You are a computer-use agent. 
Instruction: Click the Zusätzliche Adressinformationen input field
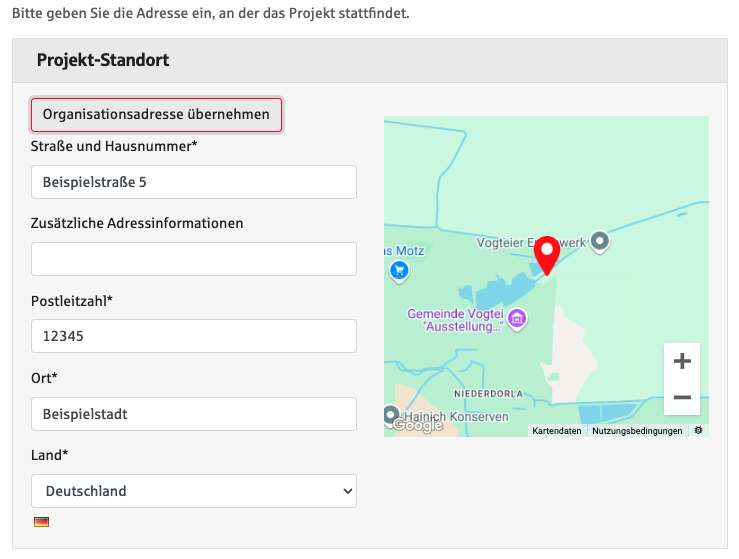point(194,259)
